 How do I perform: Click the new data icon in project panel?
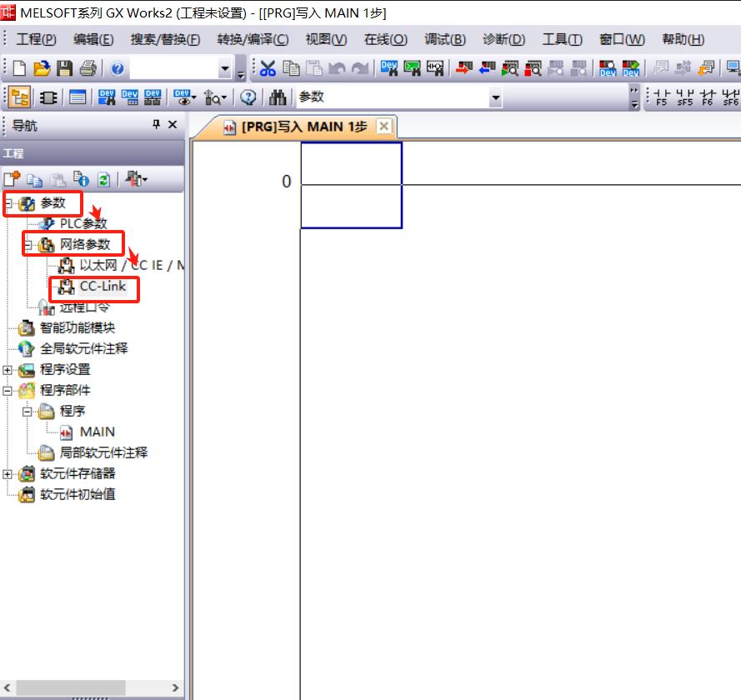pyautogui.click(x=12, y=179)
